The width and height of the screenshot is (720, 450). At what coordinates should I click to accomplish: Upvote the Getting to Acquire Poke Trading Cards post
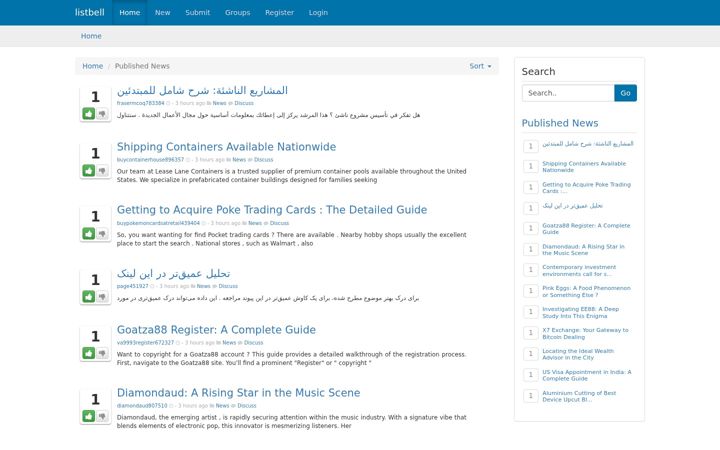click(x=89, y=234)
